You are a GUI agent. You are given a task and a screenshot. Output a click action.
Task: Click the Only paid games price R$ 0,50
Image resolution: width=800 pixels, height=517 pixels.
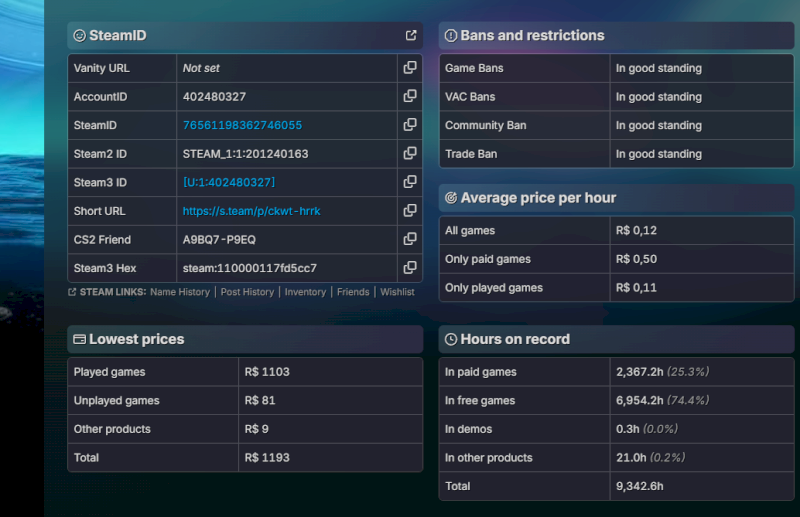click(x=636, y=259)
